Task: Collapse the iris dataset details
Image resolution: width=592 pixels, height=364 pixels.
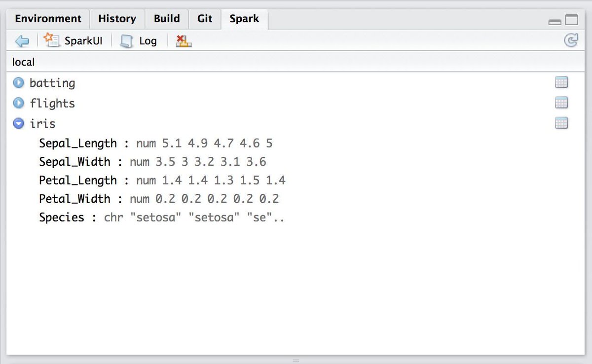Action: click(18, 123)
